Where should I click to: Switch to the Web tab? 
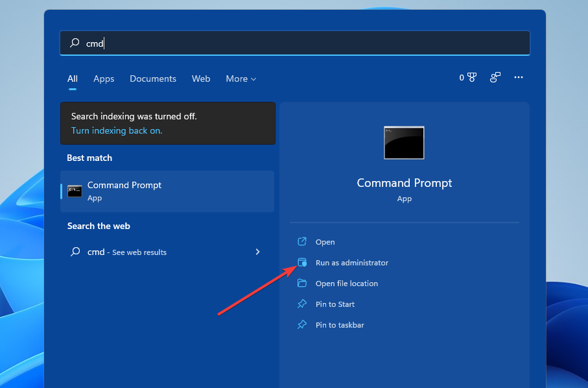click(x=201, y=79)
